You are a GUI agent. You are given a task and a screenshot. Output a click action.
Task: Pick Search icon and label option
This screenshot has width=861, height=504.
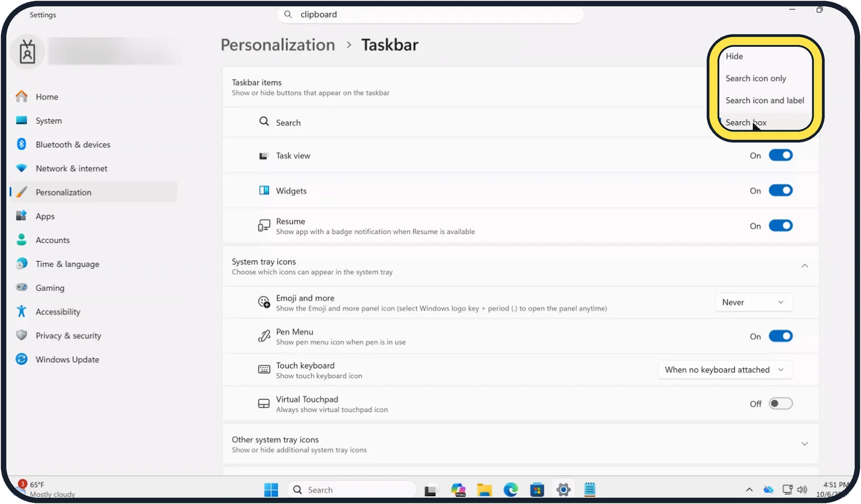click(x=765, y=101)
